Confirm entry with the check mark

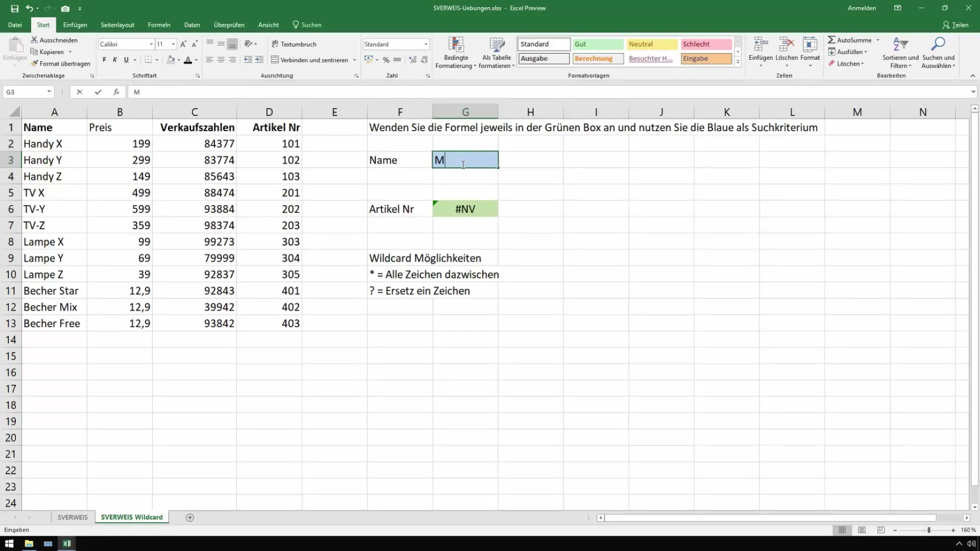pyautogui.click(x=97, y=92)
